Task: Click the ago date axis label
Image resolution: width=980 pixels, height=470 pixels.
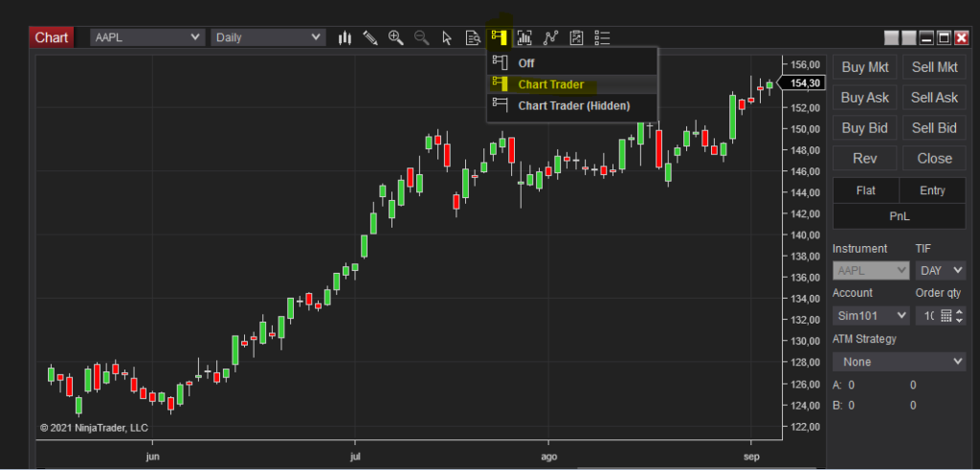Action: pos(548,457)
